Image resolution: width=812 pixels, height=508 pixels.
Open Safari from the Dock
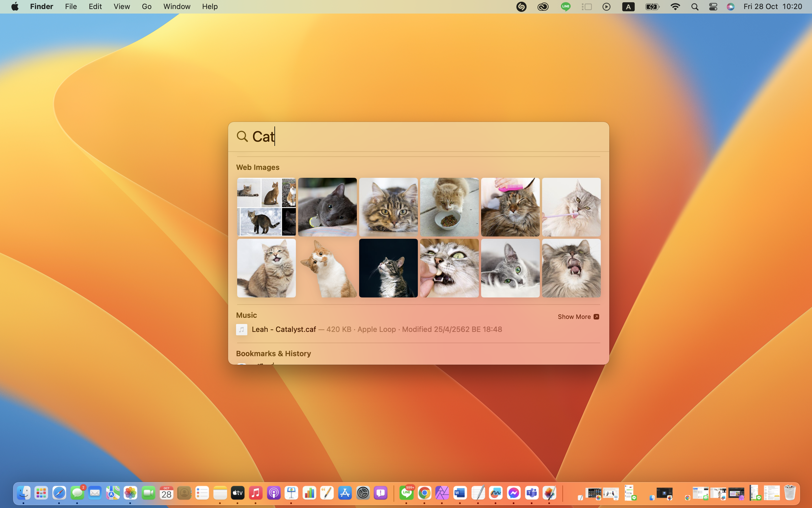tap(59, 493)
